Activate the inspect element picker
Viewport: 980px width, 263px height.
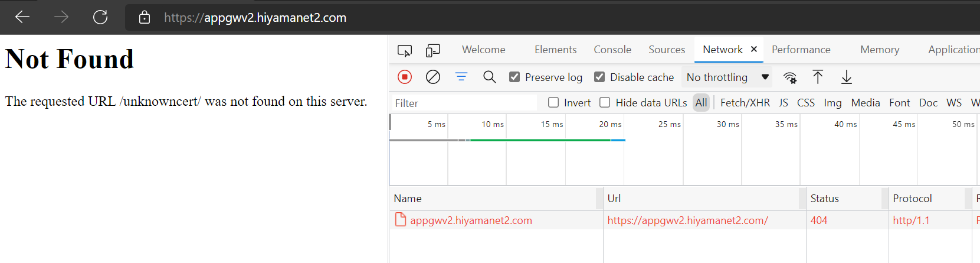(405, 50)
